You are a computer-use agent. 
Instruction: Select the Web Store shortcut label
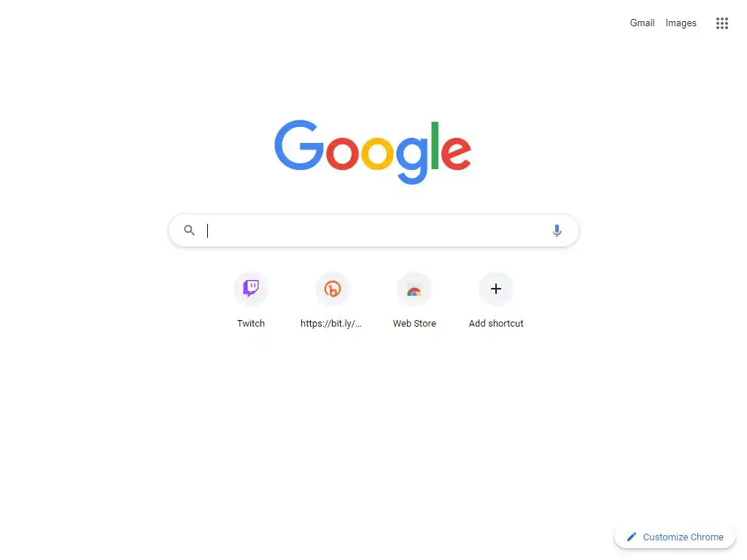(414, 323)
